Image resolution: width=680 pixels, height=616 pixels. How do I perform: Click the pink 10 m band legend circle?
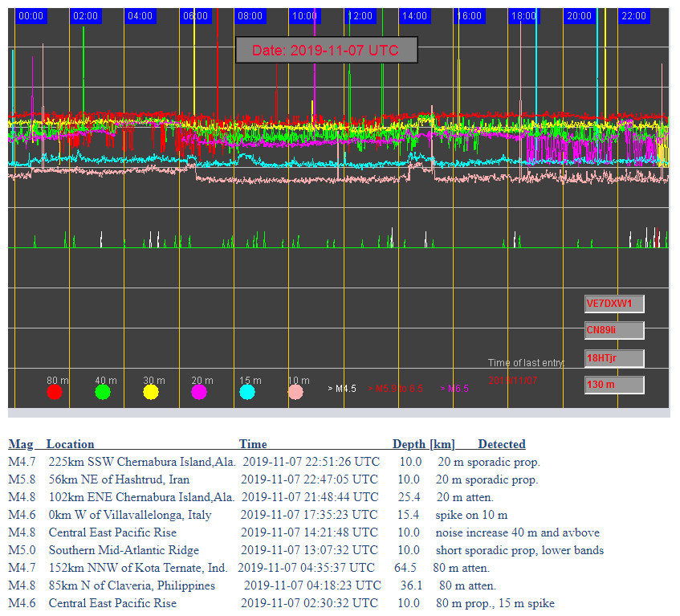click(295, 392)
